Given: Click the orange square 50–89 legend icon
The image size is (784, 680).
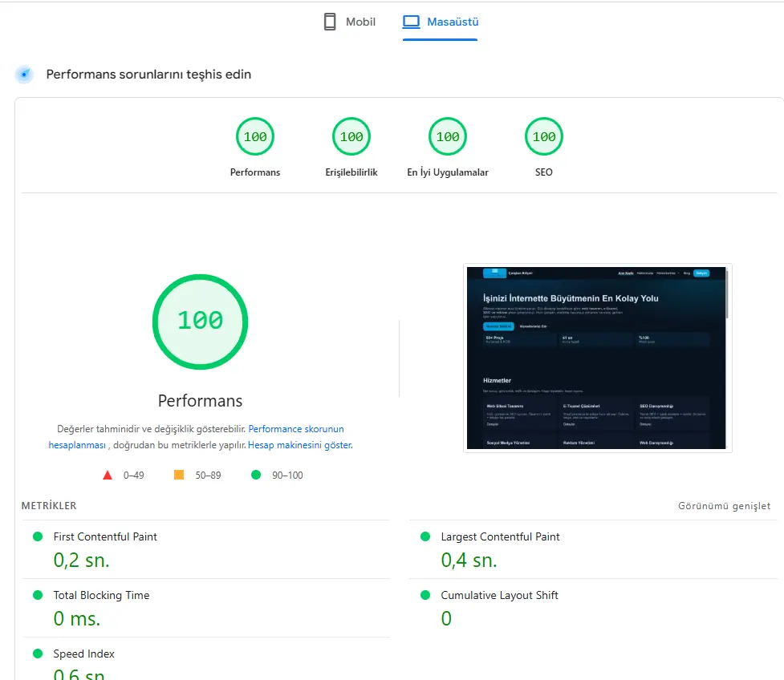Looking at the screenshot, I should coord(178,475).
